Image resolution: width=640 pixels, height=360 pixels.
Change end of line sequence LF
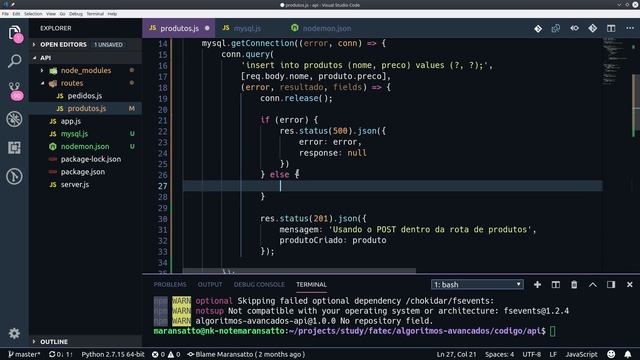[x=553, y=354]
